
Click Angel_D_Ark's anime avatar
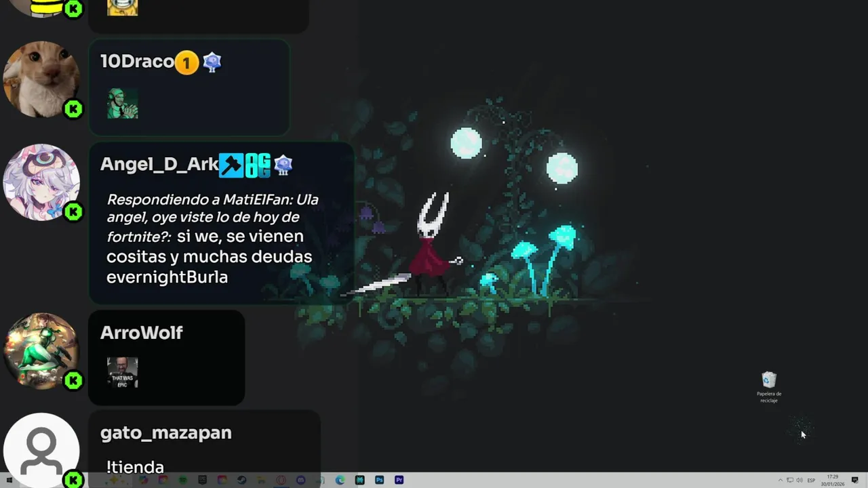[x=41, y=182]
